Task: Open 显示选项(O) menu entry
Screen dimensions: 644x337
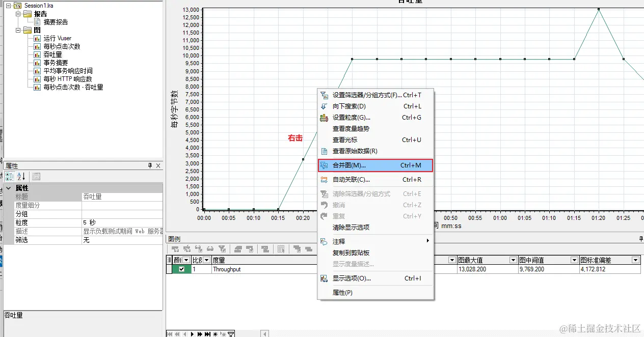Action: [x=375, y=278]
